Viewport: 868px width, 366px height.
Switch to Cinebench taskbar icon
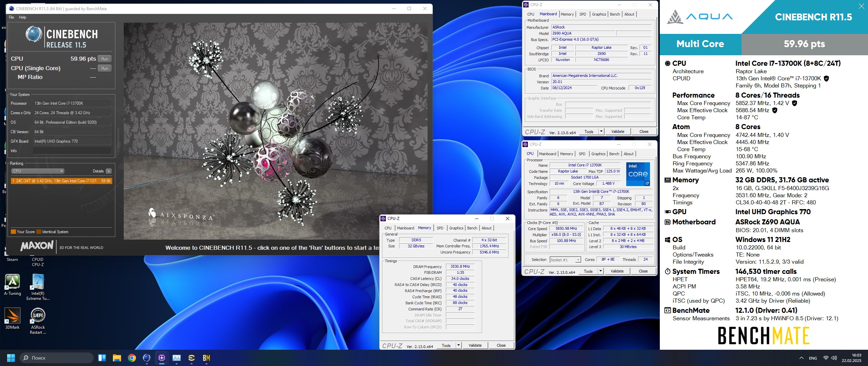click(146, 358)
